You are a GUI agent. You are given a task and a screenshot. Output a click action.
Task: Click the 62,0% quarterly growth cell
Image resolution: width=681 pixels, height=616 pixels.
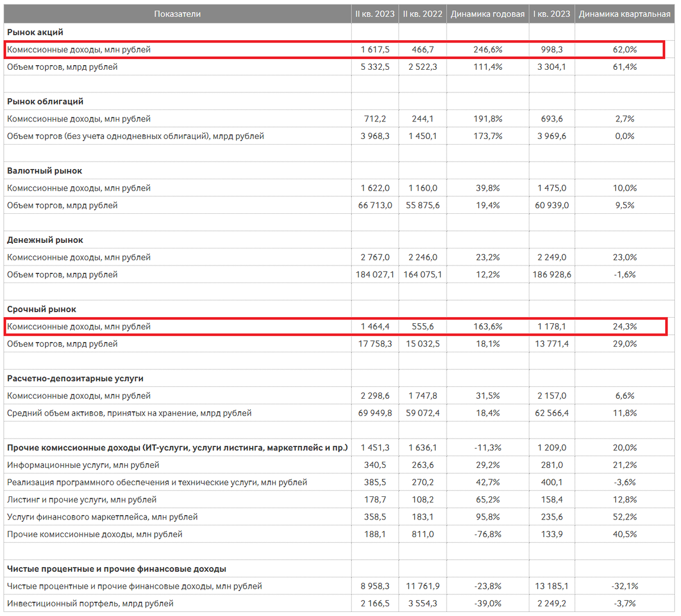pos(625,50)
